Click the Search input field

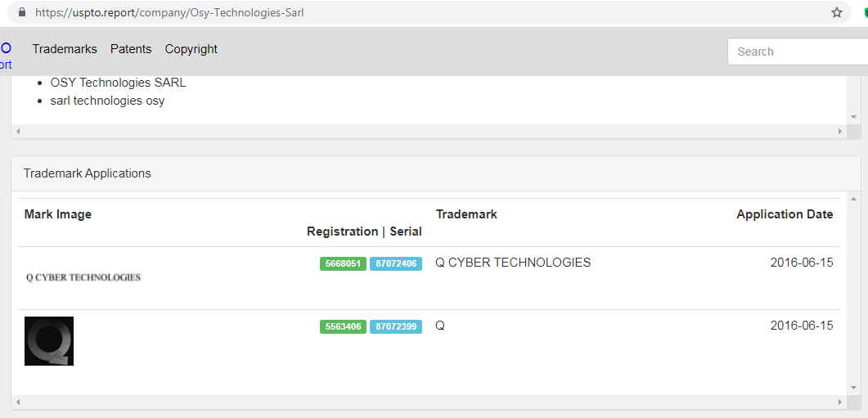pos(798,52)
